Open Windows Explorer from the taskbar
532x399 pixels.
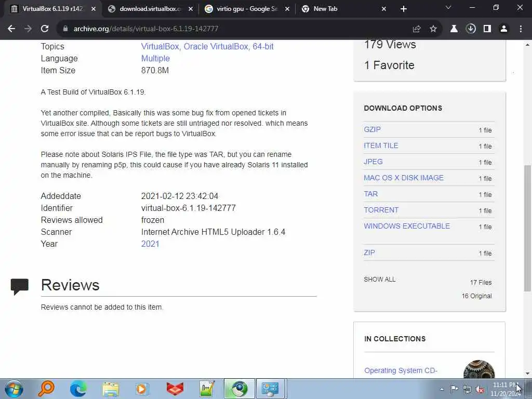(x=111, y=389)
